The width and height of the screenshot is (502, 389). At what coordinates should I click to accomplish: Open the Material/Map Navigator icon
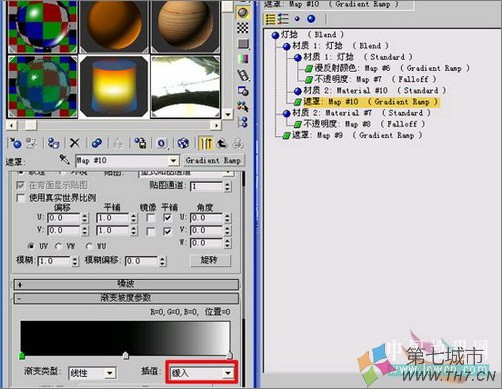click(243, 122)
